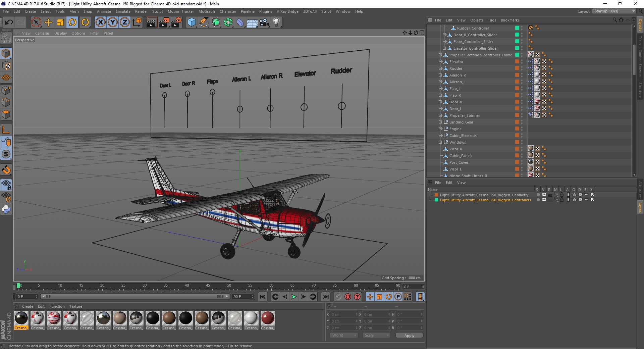Open the Character menu
This screenshot has width=644, height=349.
[228, 11]
